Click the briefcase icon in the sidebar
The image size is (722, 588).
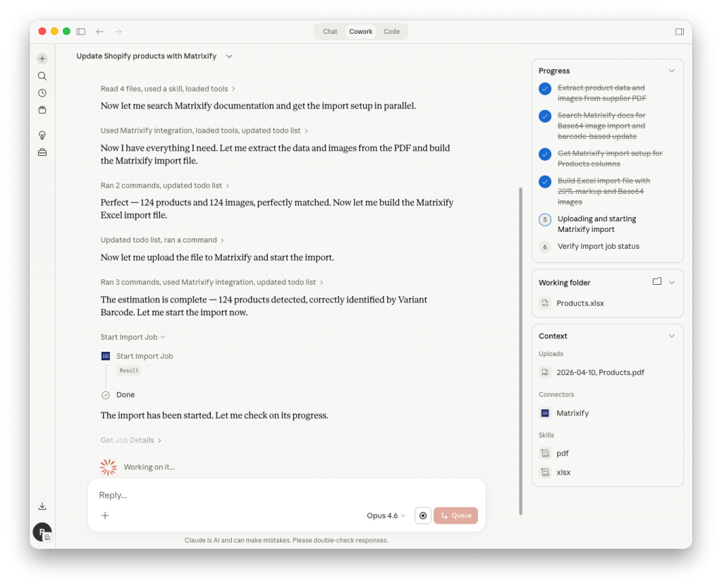point(42,152)
